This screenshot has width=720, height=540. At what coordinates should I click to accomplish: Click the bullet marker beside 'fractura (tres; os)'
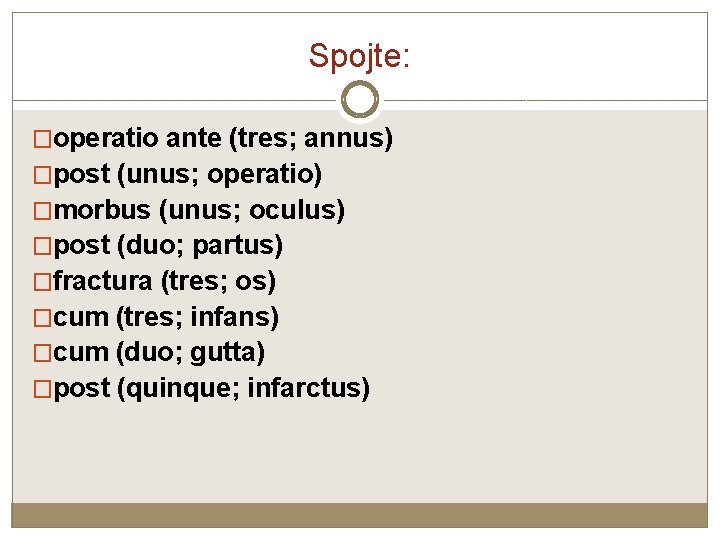pyautogui.click(x=42, y=282)
